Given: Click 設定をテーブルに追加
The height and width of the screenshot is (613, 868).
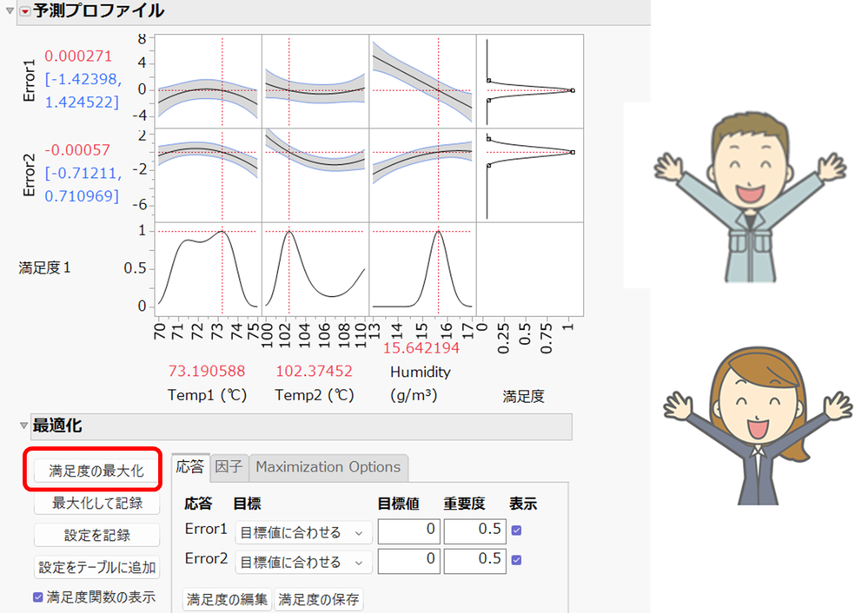Looking at the screenshot, I should (96, 568).
